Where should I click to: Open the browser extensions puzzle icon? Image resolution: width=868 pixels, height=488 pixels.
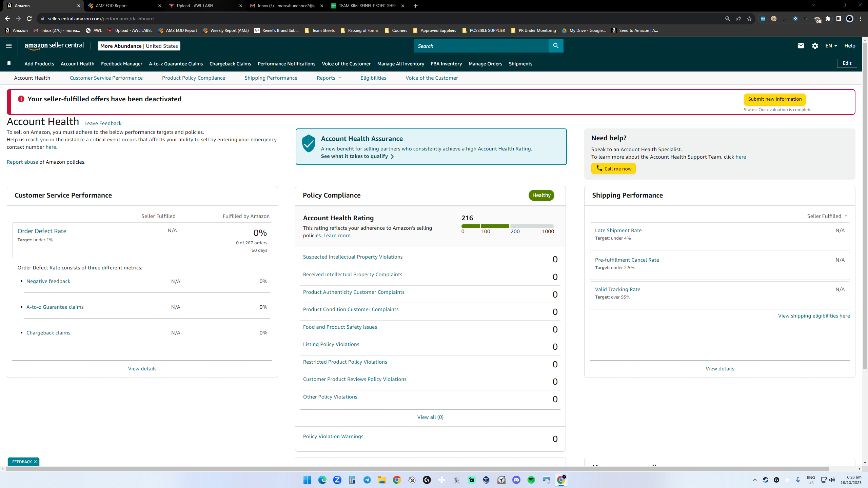(x=828, y=19)
